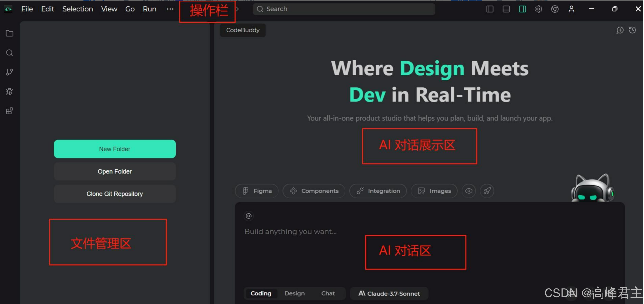Viewport: 644px width, 304px height.
Task: Select the CodeBuddy panel tab
Action: coord(243,30)
